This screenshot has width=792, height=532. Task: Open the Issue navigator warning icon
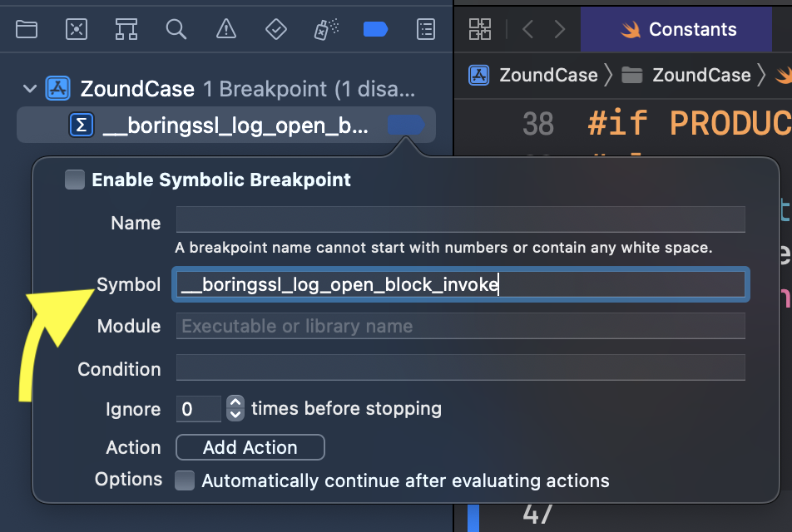coord(225,30)
